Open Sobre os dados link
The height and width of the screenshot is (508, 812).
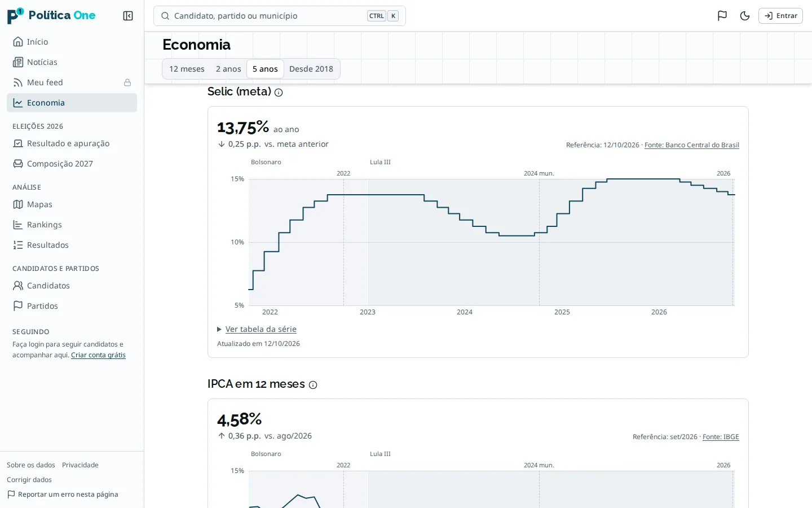31,465
